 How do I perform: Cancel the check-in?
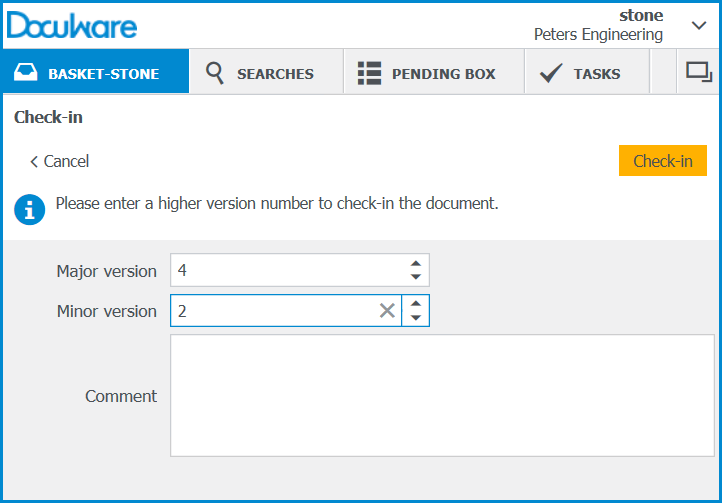60,161
